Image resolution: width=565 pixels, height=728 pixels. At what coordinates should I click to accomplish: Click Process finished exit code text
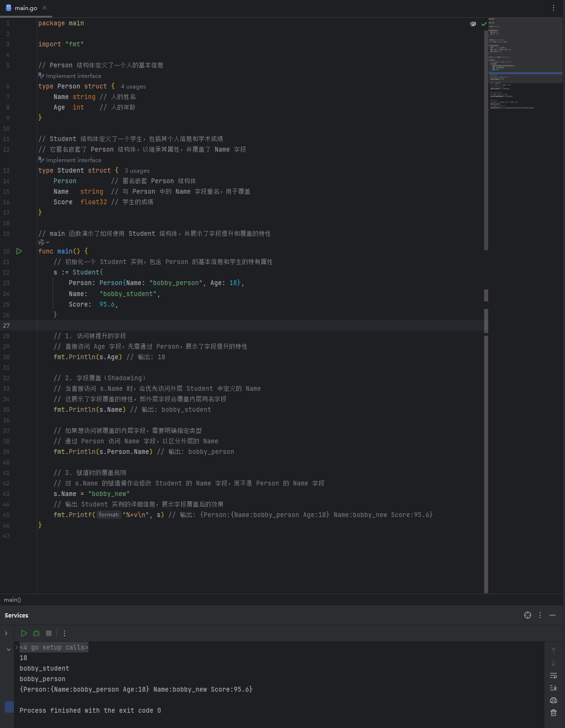coord(90,710)
